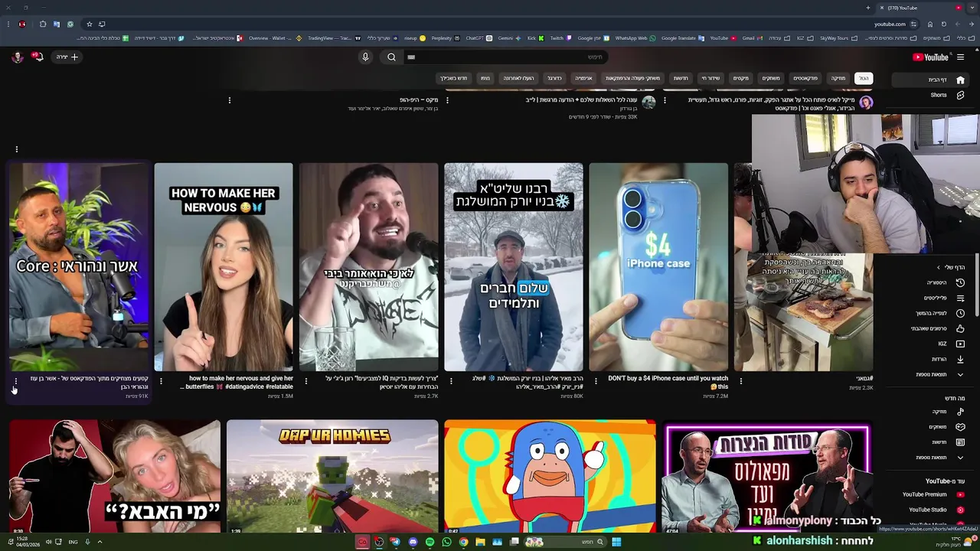
Task: Open options menu for how to make her nervous Short
Action: 160,380
